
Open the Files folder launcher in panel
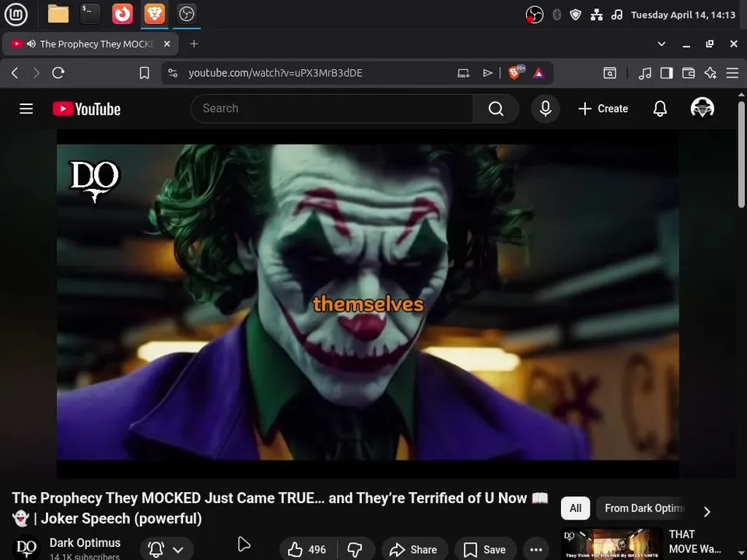(x=58, y=14)
